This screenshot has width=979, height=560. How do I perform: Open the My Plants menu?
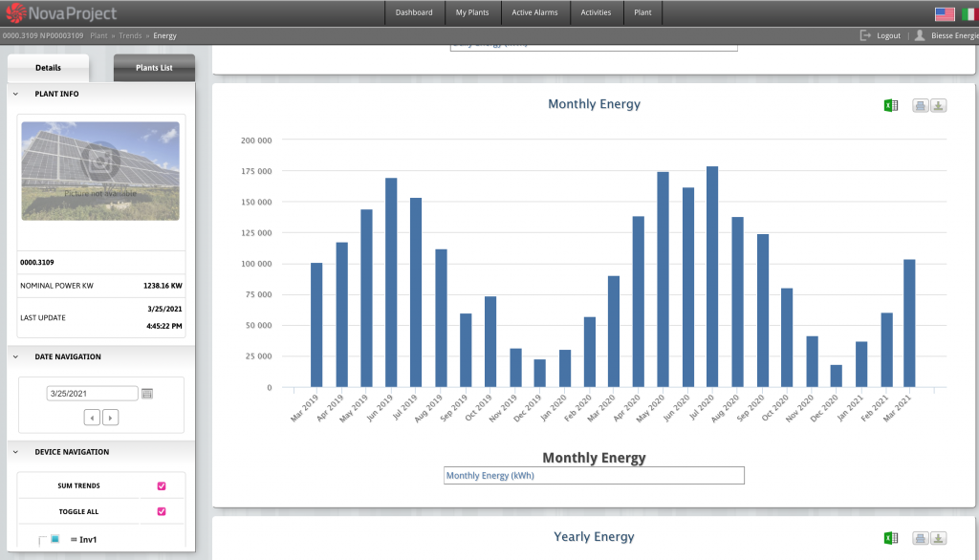click(472, 12)
